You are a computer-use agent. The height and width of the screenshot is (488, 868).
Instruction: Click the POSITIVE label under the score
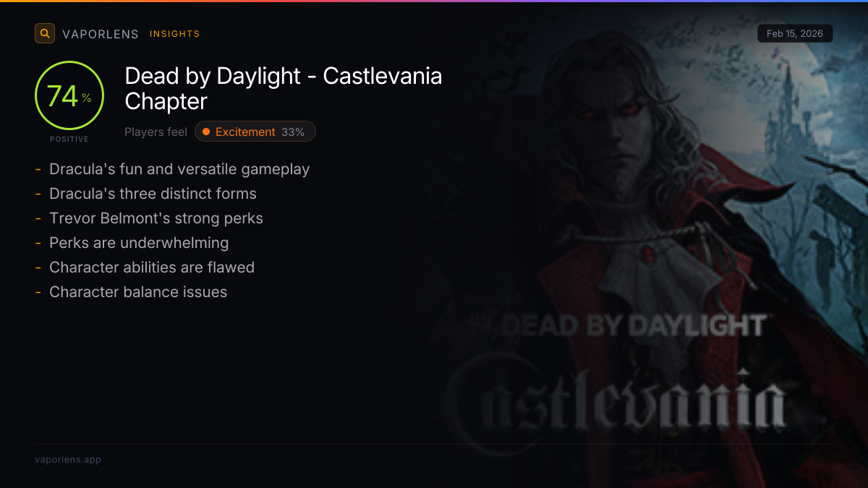[x=69, y=139]
